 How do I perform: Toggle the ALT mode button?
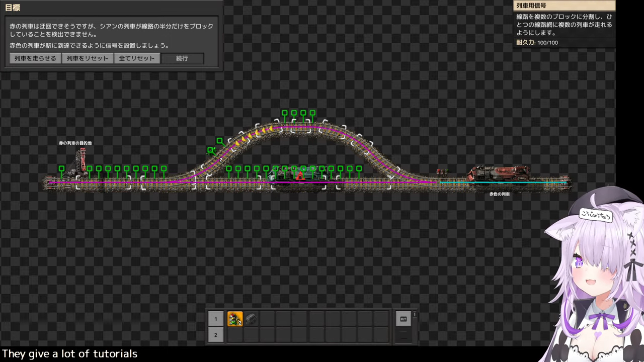pyautogui.click(x=403, y=319)
